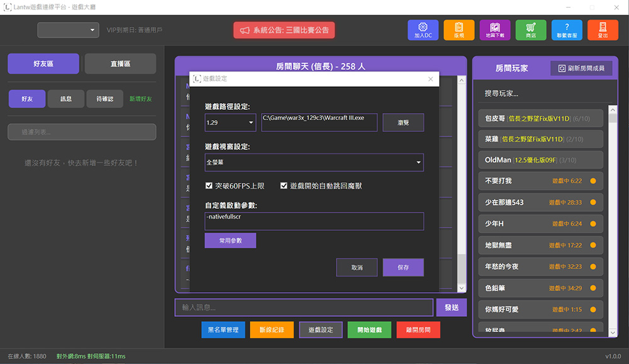The image size is (629, 364).
Task: Select the 好友 sub-tab
Action: [x=27, y=99]
